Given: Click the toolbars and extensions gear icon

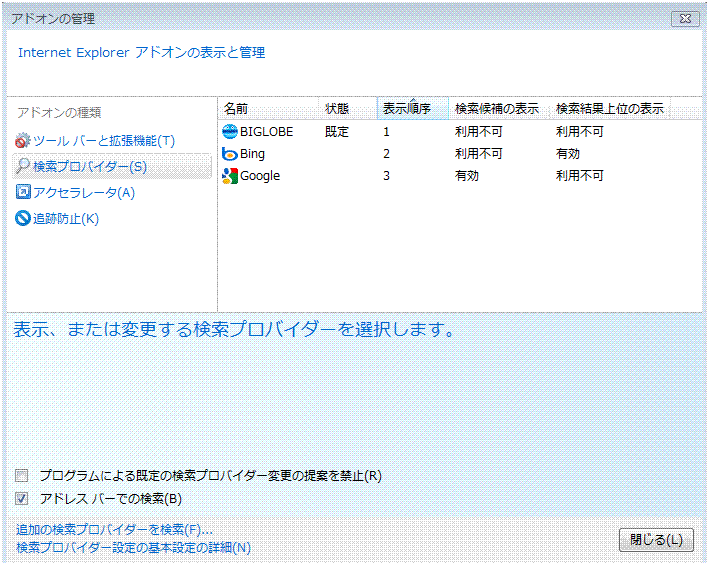Looking at the screenshot, I should click(x=23, y=141).
